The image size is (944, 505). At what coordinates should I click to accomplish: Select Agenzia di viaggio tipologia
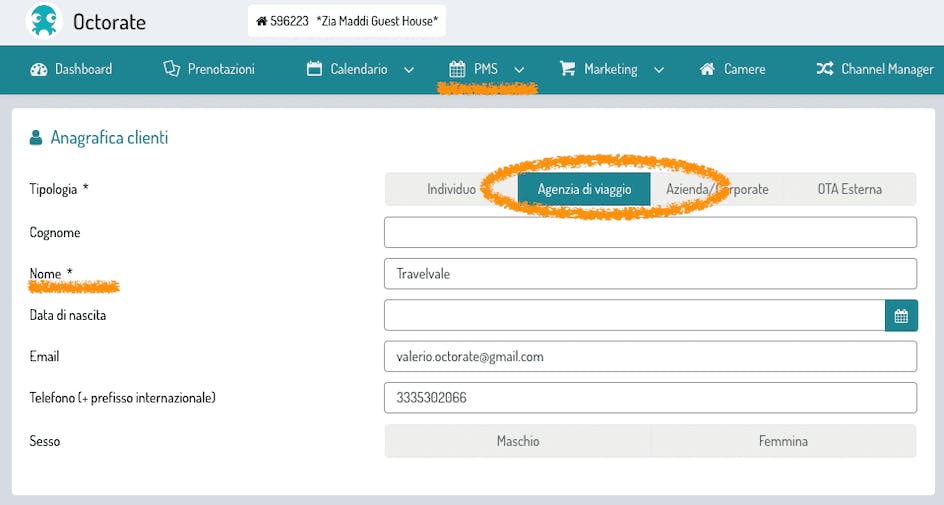584,189
